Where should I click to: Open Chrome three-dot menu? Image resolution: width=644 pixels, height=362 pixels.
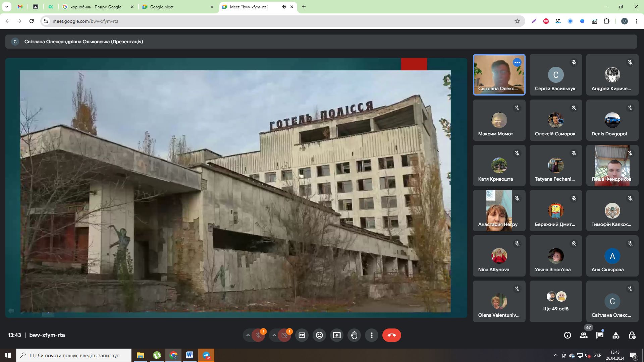[x=637, y=21]
